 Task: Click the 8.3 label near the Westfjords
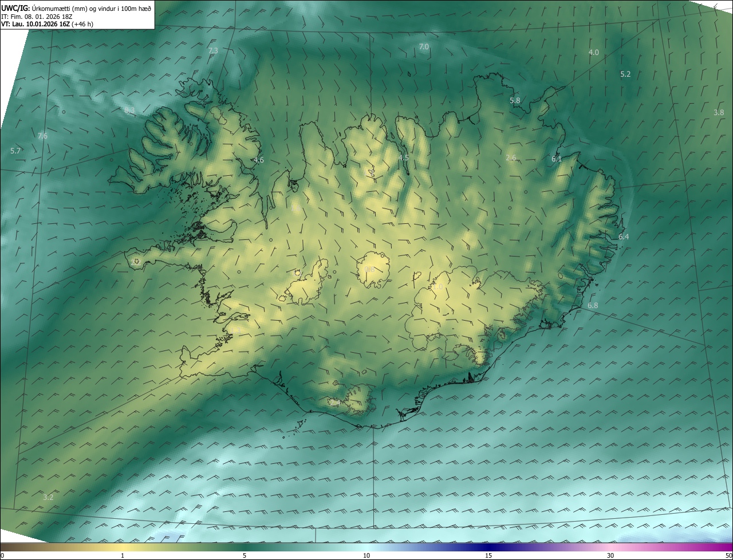pyautogui.click(x=129, y=110)
